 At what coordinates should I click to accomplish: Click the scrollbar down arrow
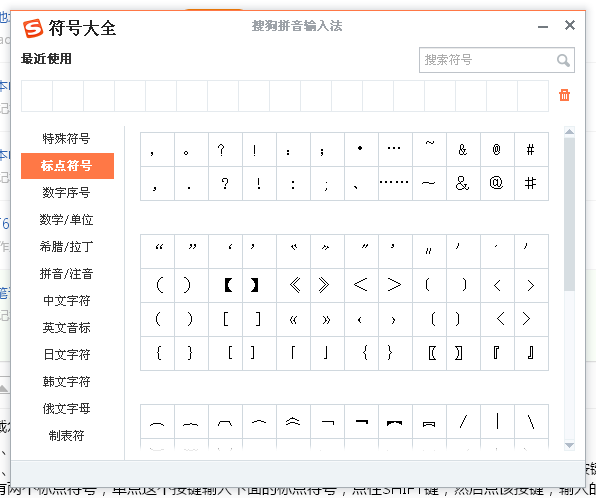(x=569, y=445)
